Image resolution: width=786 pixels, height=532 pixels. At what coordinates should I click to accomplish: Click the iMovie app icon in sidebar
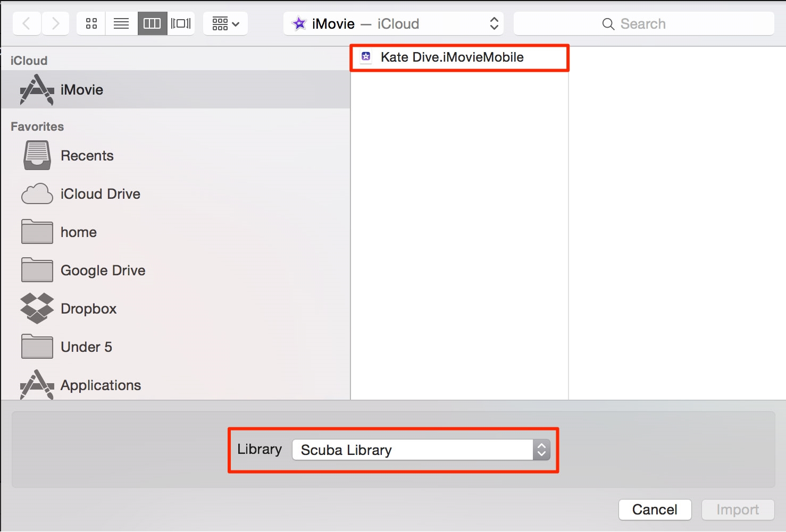[x=37, y=89]
